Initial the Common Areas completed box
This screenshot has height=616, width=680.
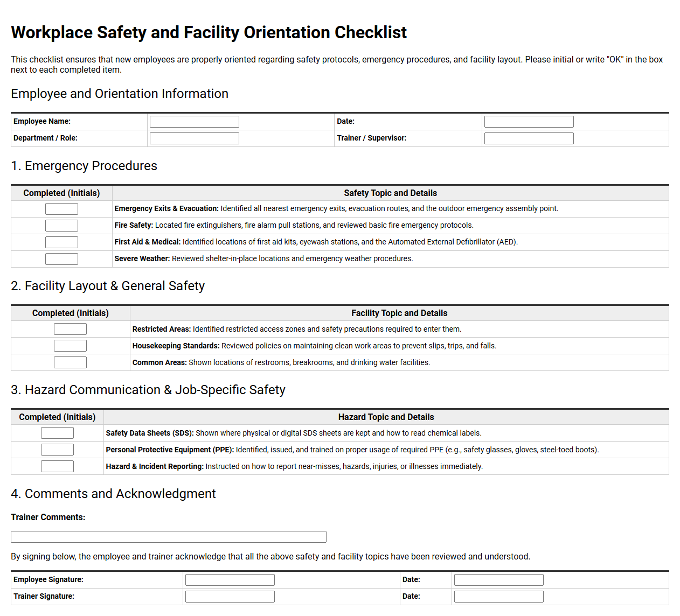(x=70, y=362)
